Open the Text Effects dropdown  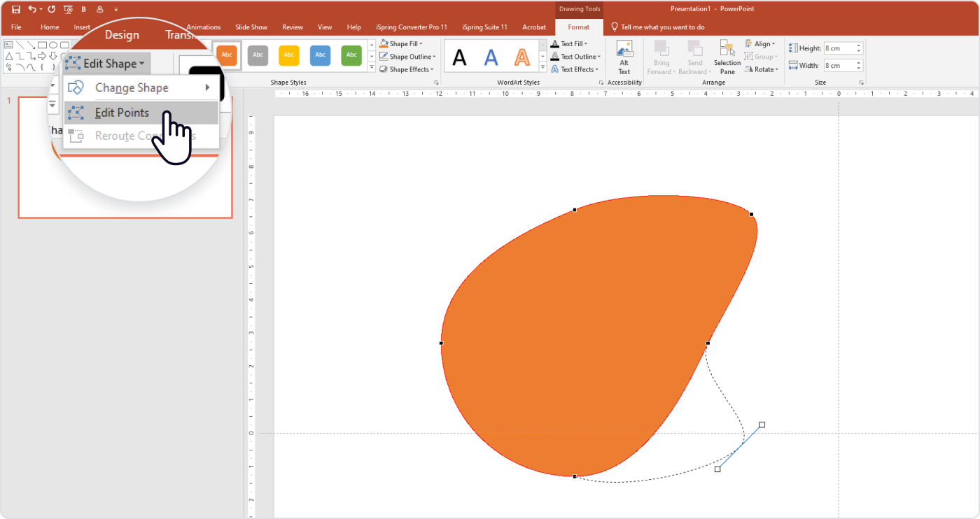pyautogui.click(x=574, y=69)
